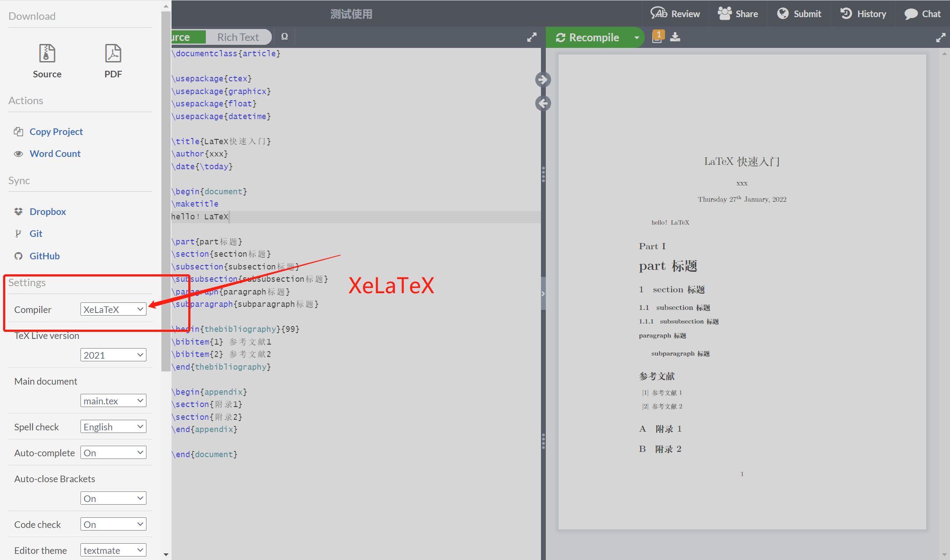
Task: Open GitHub sync options
Action: (44, 256)
